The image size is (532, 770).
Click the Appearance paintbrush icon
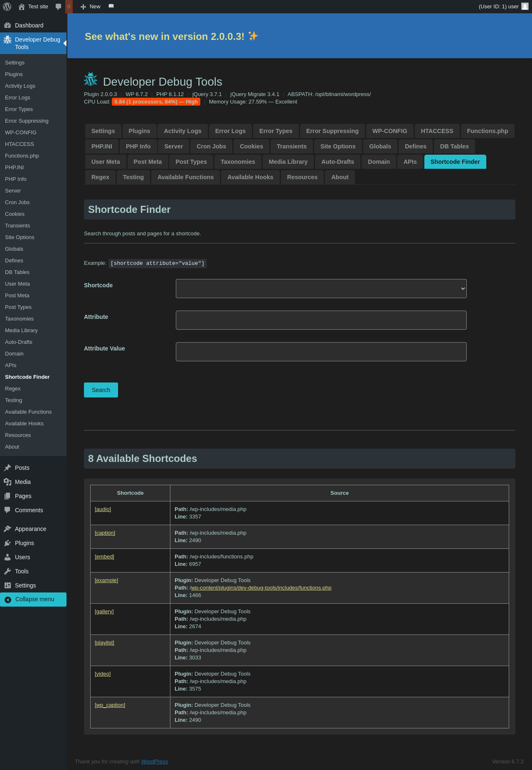pyautogui.click(x=7, y=529)
